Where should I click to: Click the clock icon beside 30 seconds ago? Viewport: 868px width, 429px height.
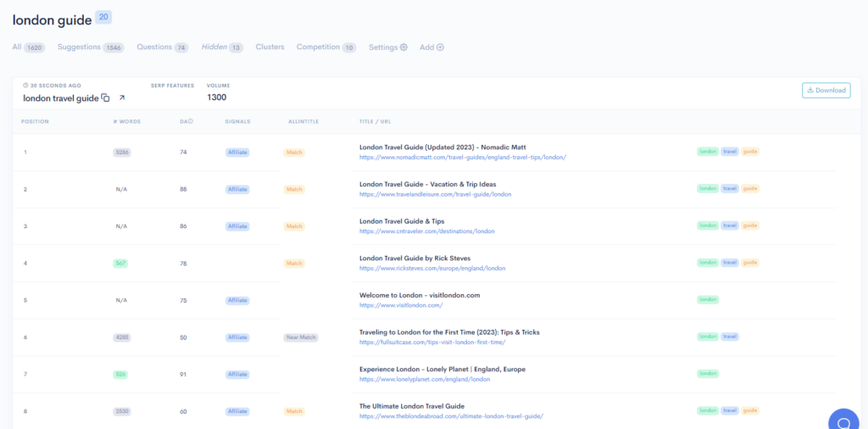[25, 86]
